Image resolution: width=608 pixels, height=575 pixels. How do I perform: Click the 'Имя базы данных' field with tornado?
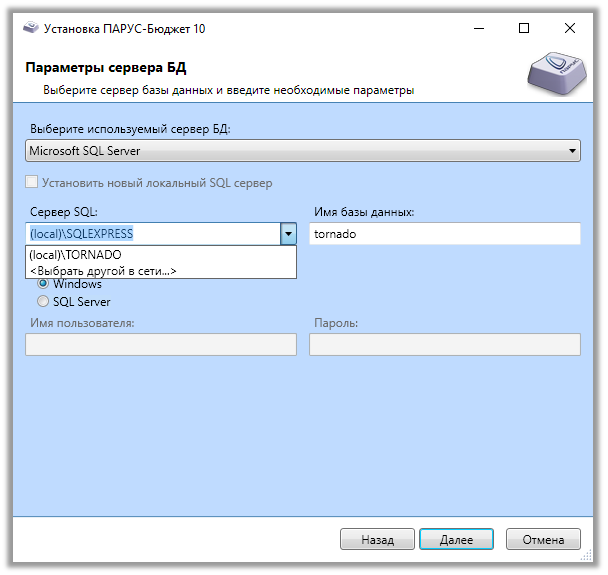point(444,234)
